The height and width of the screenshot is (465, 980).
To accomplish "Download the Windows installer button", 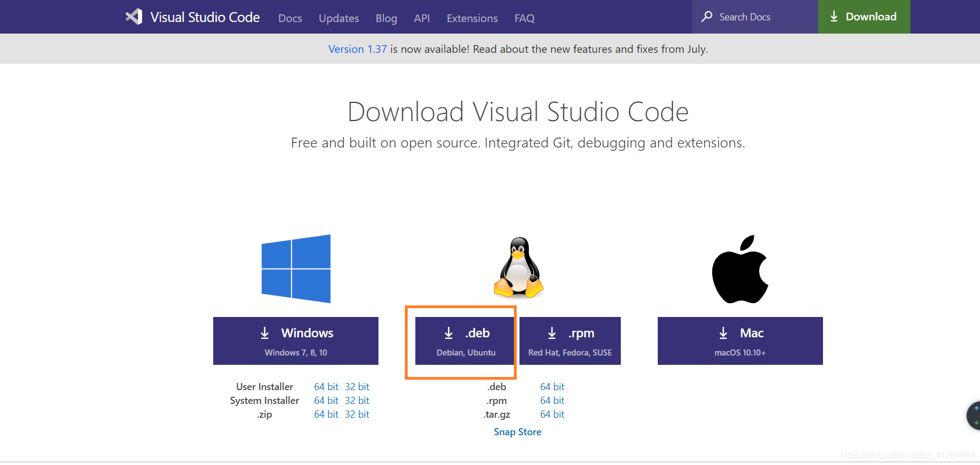I will (296, 341).
